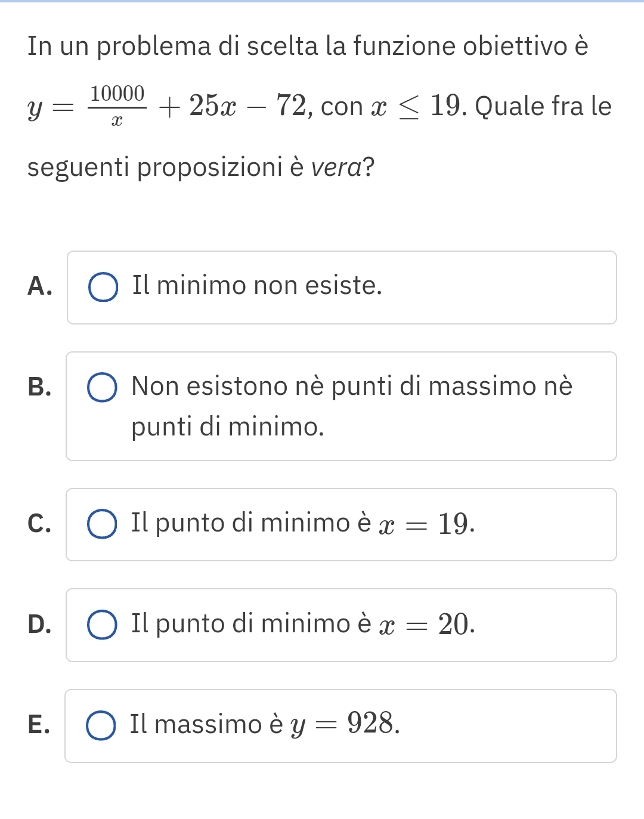Image resolution: width=644 pixels, height=819 pixels.
Task: Click the bold letter label "D."
Action: pyautogui.click(x=39, y=624)
